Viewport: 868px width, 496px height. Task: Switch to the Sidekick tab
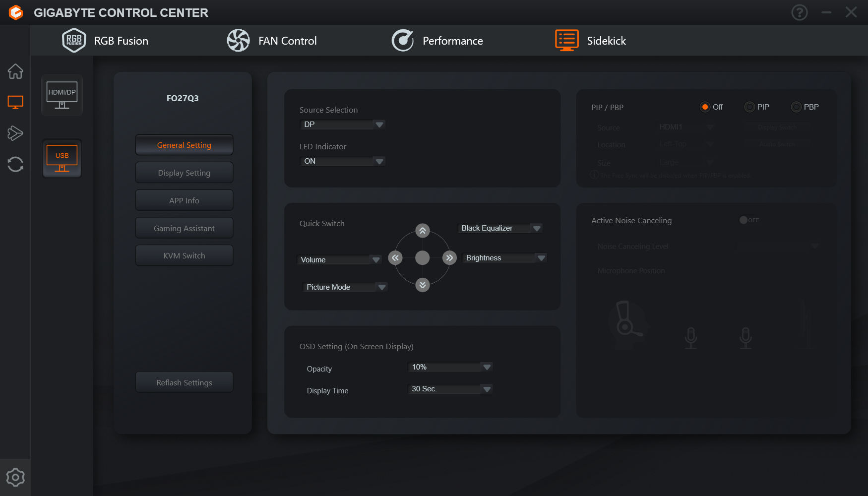590,41
